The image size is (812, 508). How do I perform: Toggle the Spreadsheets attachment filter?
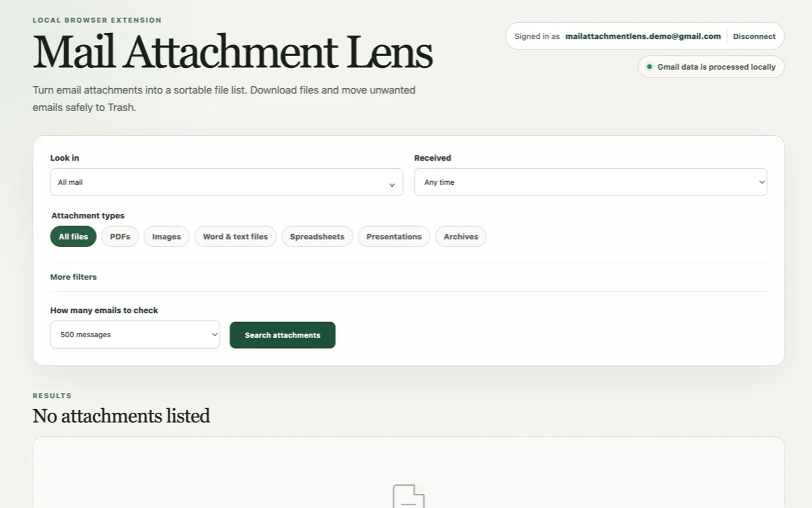(x=317, y=236)
